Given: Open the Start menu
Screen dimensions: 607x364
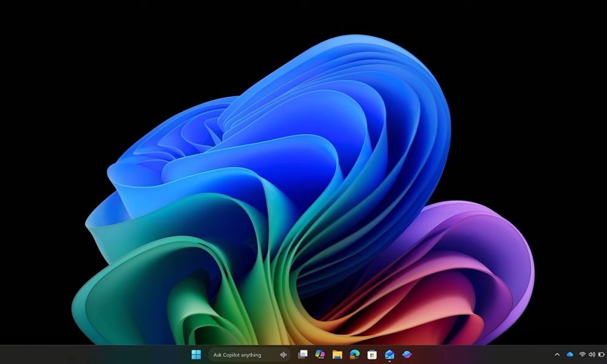Looking at the screenshot, I should 195,355.
